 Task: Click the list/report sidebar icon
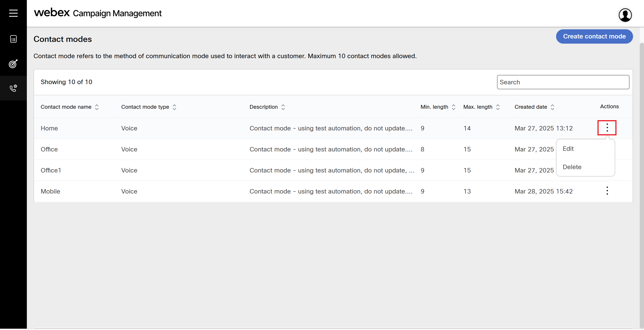click(13, 39)
